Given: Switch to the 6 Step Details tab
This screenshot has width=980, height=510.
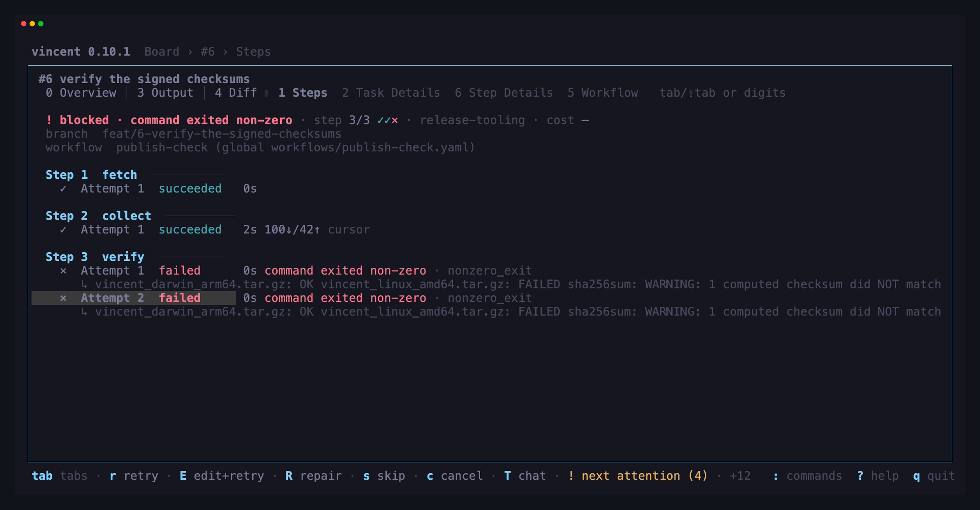Looking at the screenshot, I should (503, 93).
